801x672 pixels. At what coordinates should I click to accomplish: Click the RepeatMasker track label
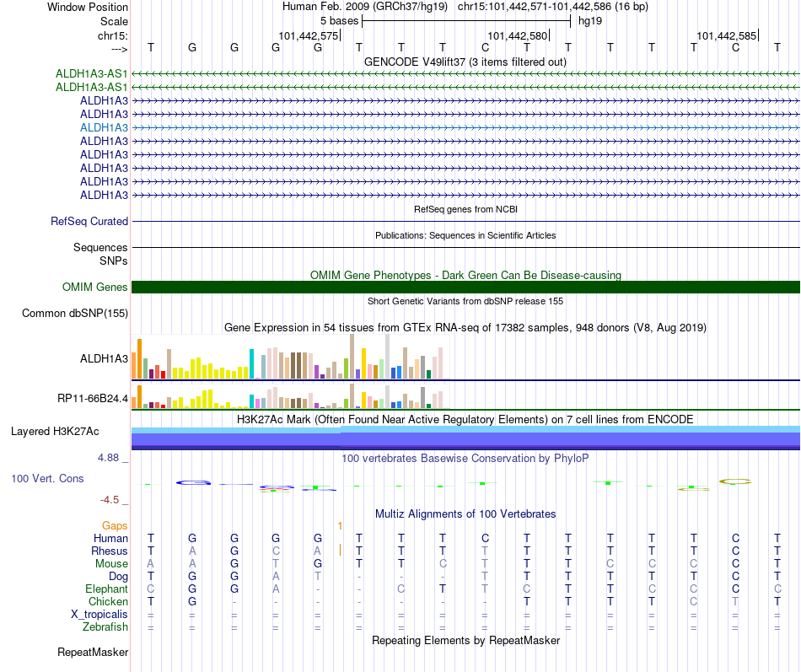click(x=93, y=653)
